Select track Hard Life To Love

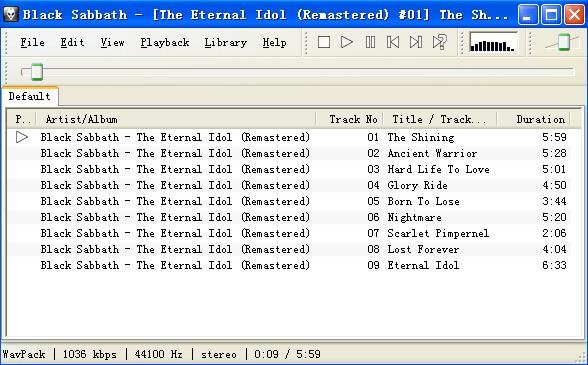(x=438, y=170)
